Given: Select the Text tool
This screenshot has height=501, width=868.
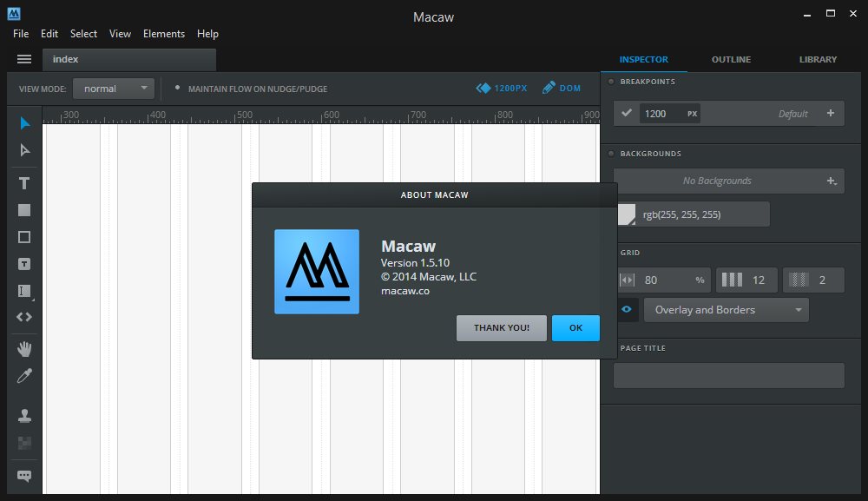Looking at the screenshot, I should click(24, 183).
